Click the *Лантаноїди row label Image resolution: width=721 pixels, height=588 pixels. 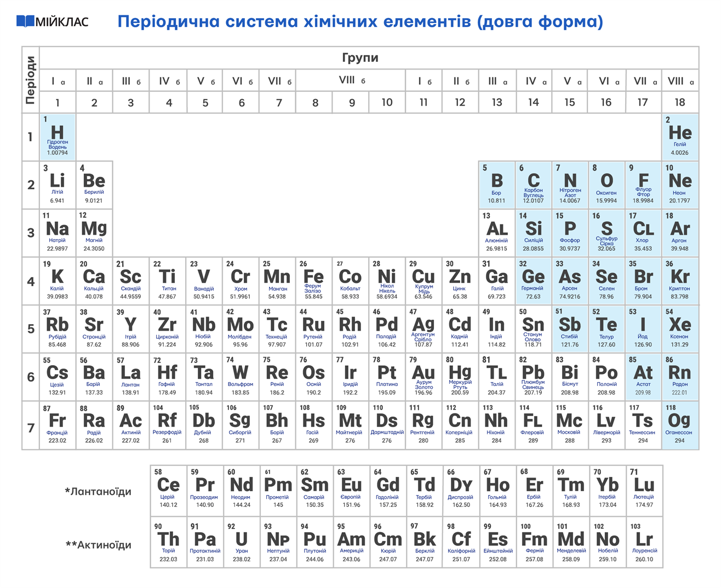[x=99, y=492]
